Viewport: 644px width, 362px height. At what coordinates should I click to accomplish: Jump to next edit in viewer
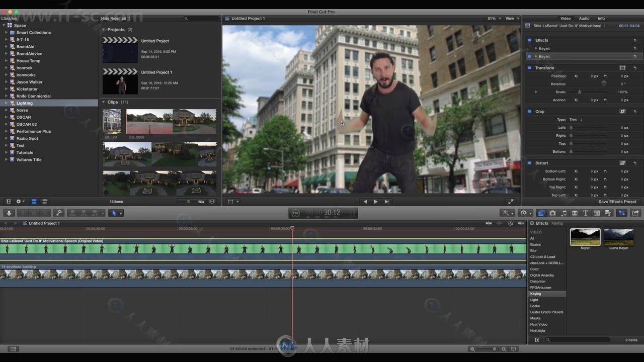pos(386,202)
